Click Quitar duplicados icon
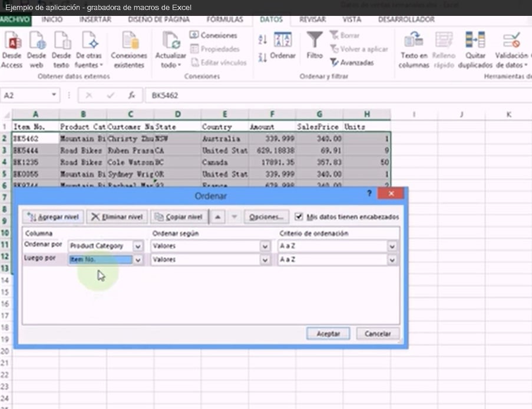The width and height of the screenshot is (532, 409). point(475,41)
